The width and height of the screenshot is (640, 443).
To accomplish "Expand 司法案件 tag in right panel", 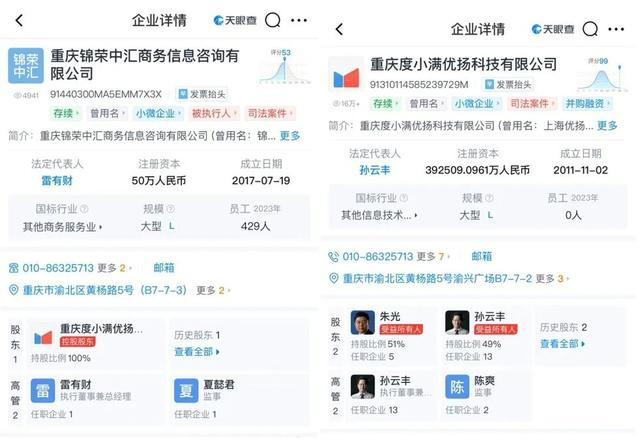I will tap(532, 104).
